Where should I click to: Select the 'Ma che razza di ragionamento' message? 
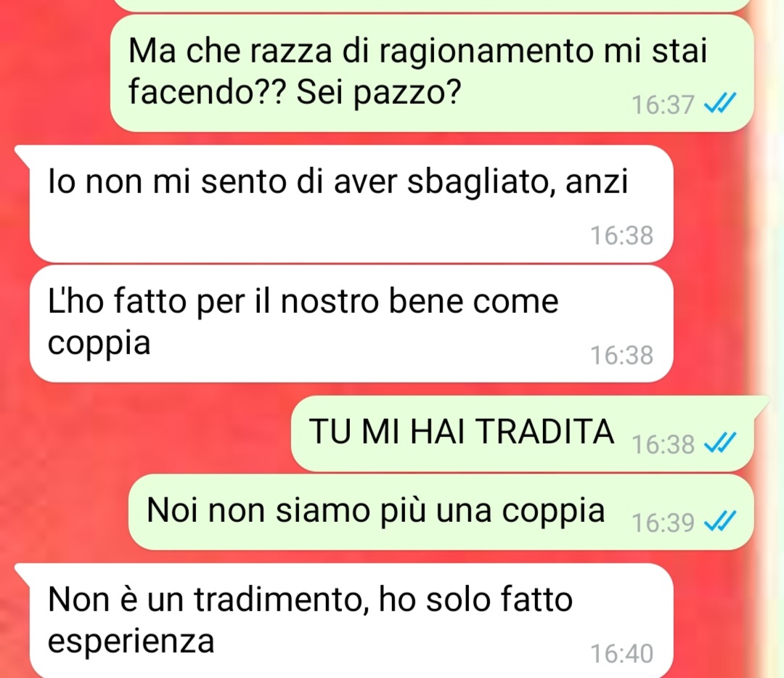tap(431, 73)
